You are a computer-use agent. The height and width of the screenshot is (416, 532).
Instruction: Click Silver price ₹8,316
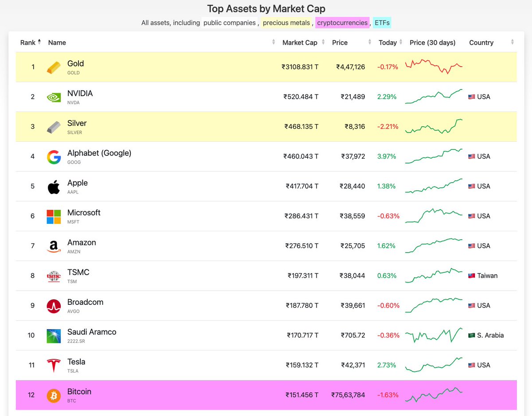tap(355, 126)
